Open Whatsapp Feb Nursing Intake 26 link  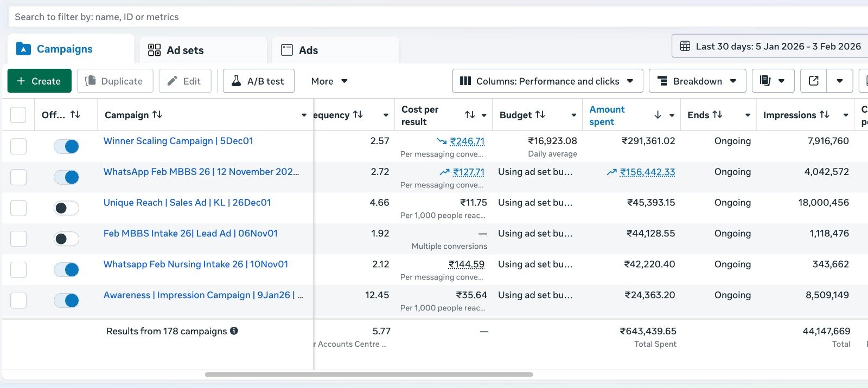point(196,264)
